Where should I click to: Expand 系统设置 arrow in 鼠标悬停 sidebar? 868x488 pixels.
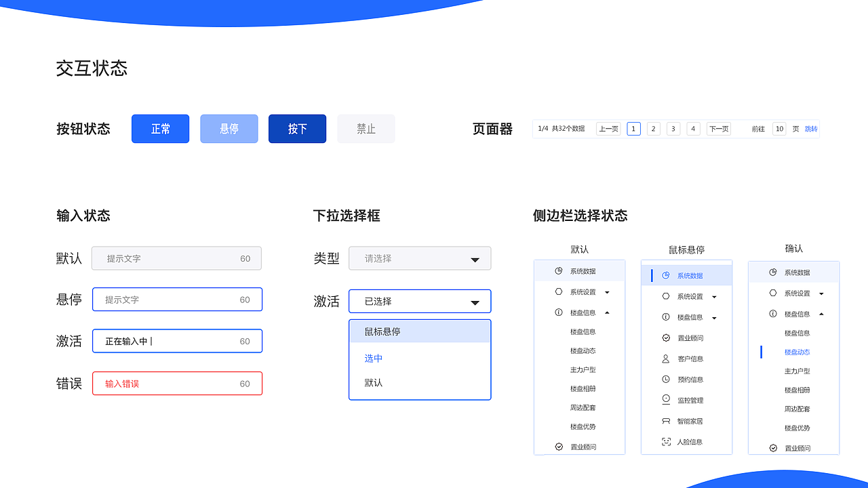[714, 297]
